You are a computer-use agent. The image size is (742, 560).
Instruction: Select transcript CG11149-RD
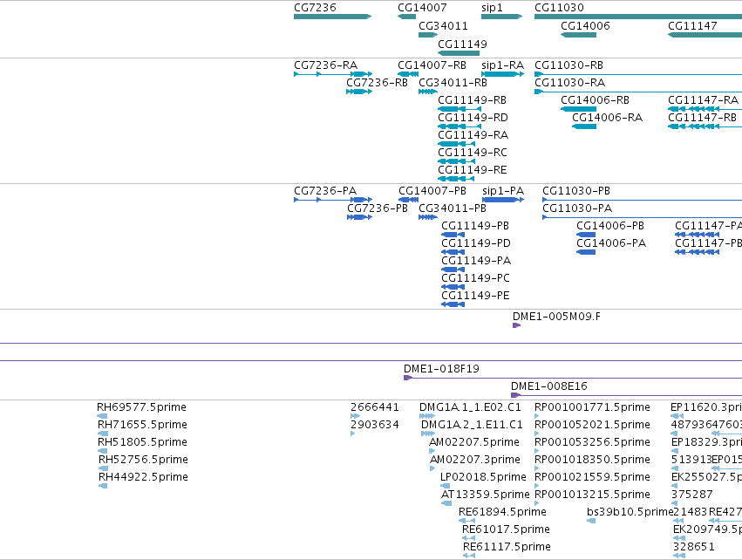(x=473, y=118)
